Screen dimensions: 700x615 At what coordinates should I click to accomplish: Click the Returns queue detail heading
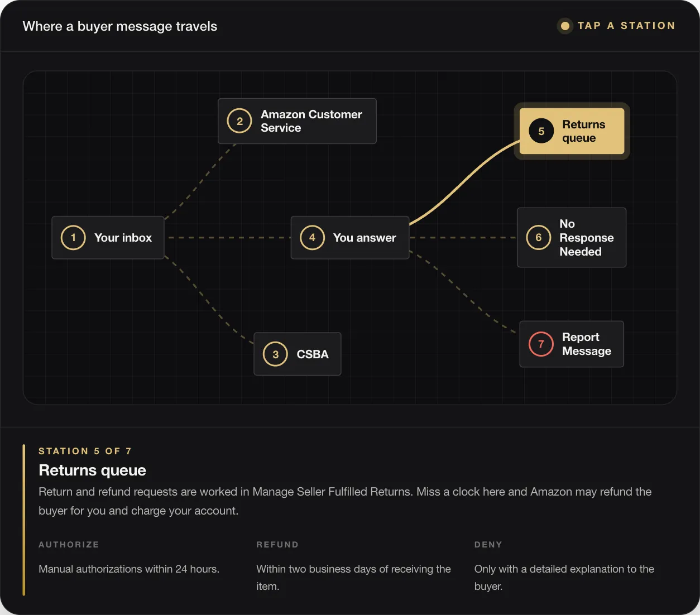92,470
